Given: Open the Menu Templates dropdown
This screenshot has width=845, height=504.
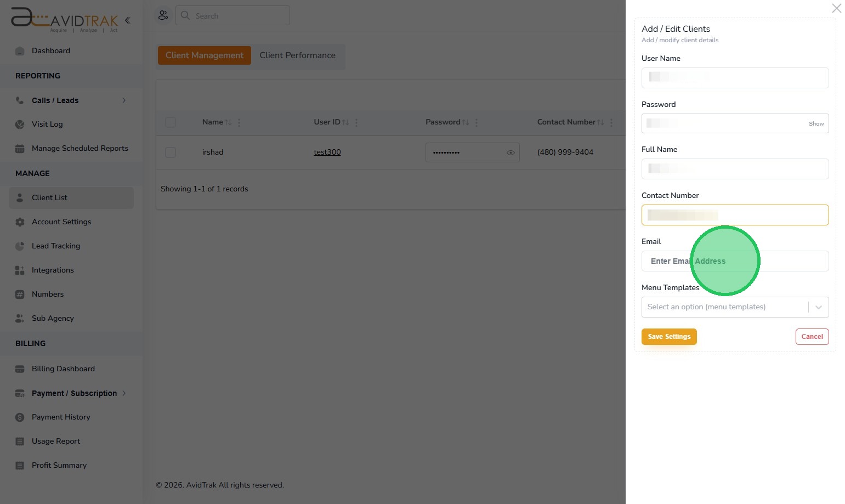Looking at the screenshot, I should (x=735, y=307).
